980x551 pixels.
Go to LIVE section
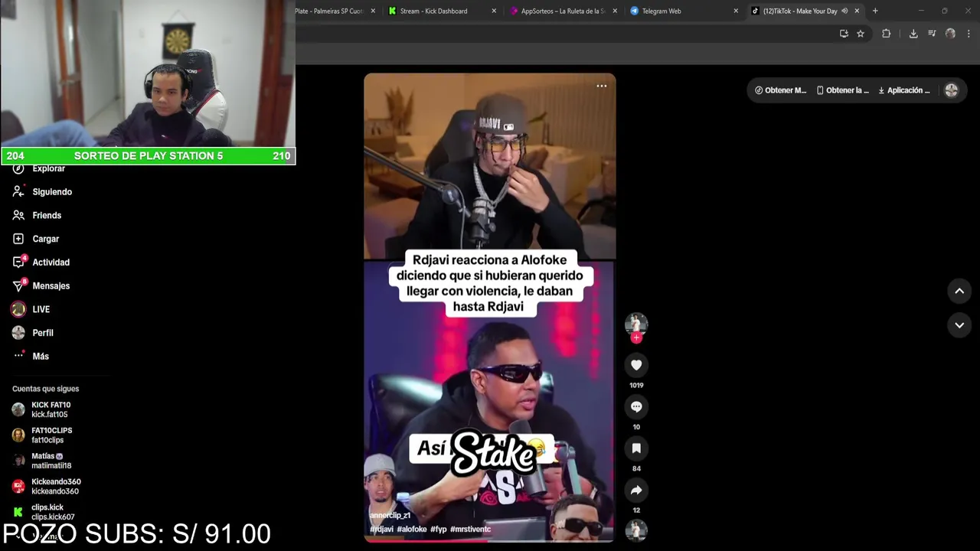[41, 309]
